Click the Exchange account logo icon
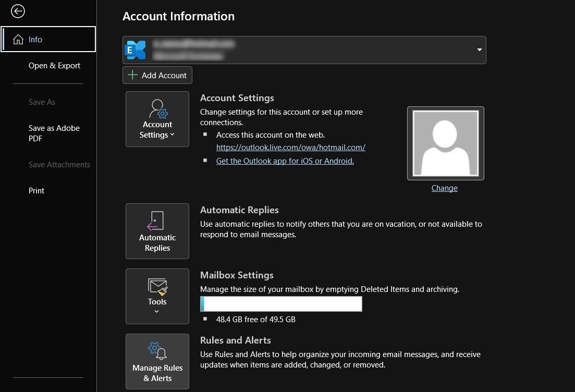Viewport: 575px width, 392px height. tap(136, 50)
